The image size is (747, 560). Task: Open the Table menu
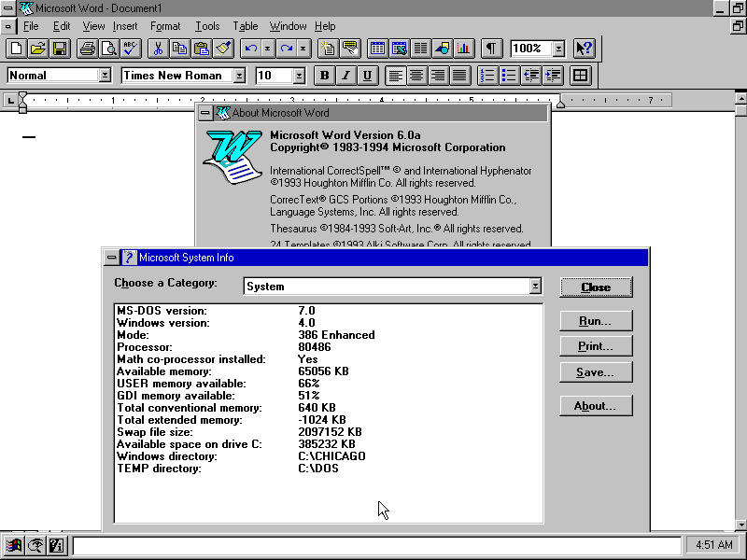pos(245,26)
